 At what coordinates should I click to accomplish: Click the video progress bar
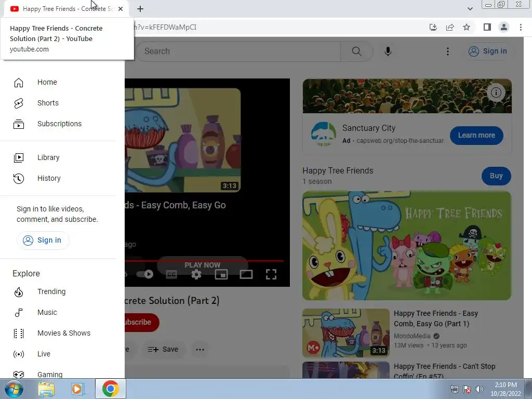tap(204, 261)
